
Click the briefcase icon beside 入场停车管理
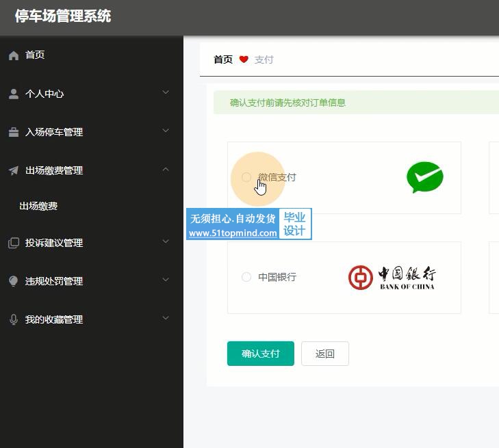(14, 132)
